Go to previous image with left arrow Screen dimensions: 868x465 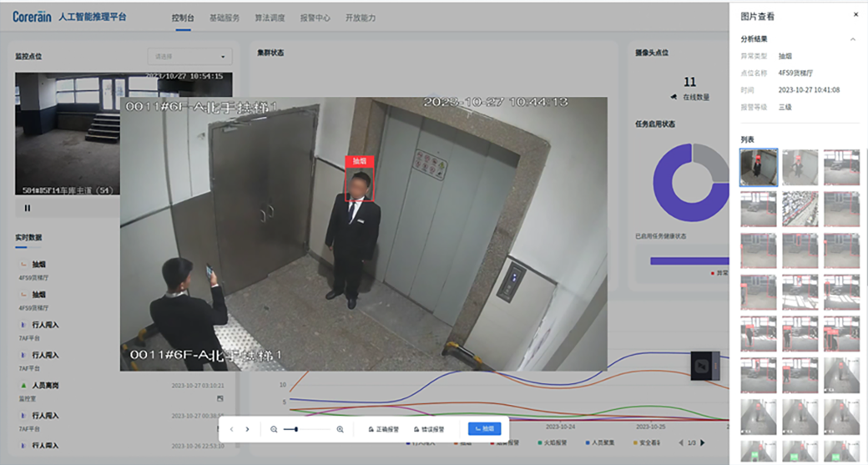[231, 429]
